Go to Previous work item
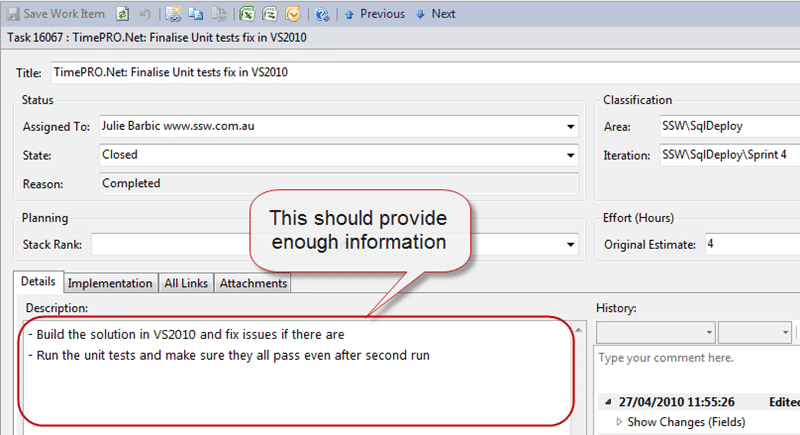This screenshot has height=435, width=800. (374, 14)
